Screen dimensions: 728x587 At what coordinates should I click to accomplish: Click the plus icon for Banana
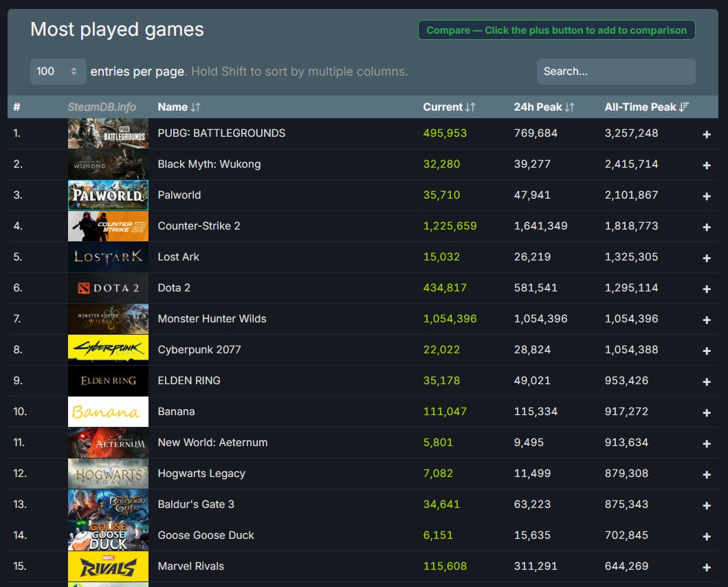point(706,413)
